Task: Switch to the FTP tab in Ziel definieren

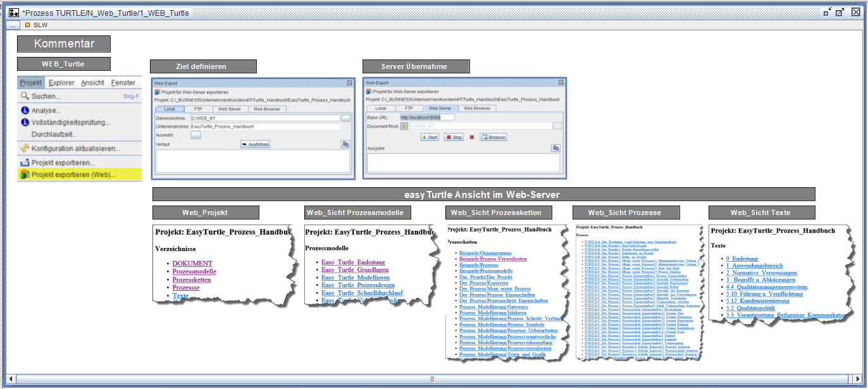Action: point(197,109)
